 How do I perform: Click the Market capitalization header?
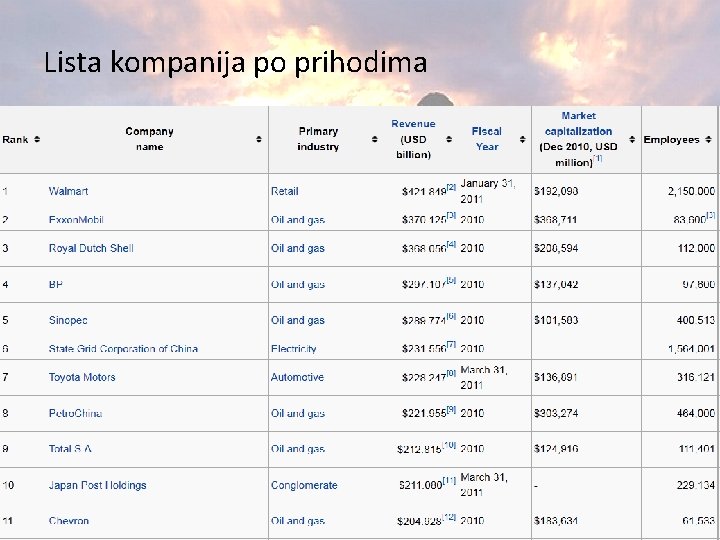pos(578,131)
